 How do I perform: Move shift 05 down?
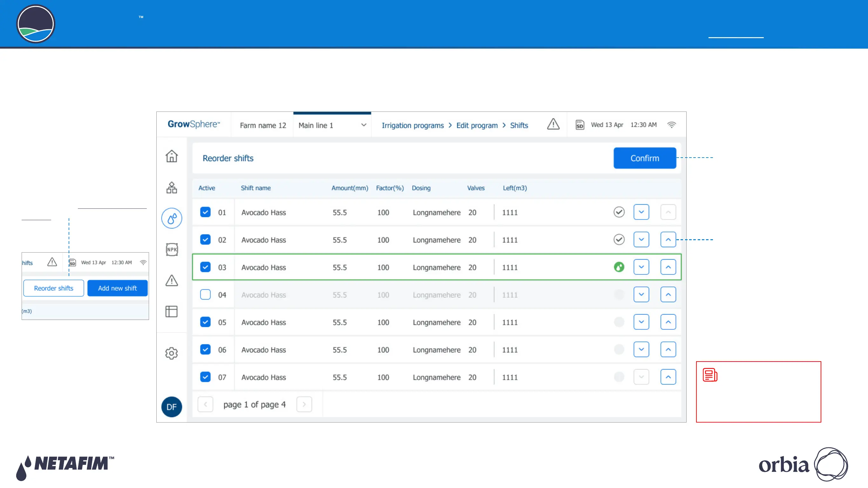pos(641,322)
